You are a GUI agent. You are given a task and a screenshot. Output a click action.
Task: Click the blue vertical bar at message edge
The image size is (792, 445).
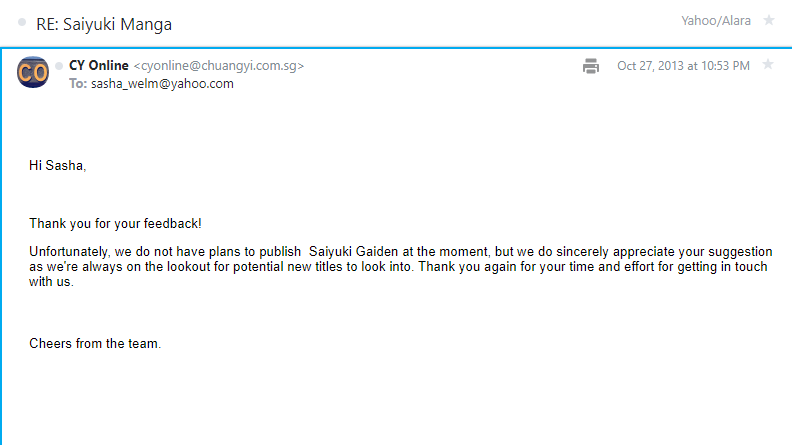coord(2,246)
